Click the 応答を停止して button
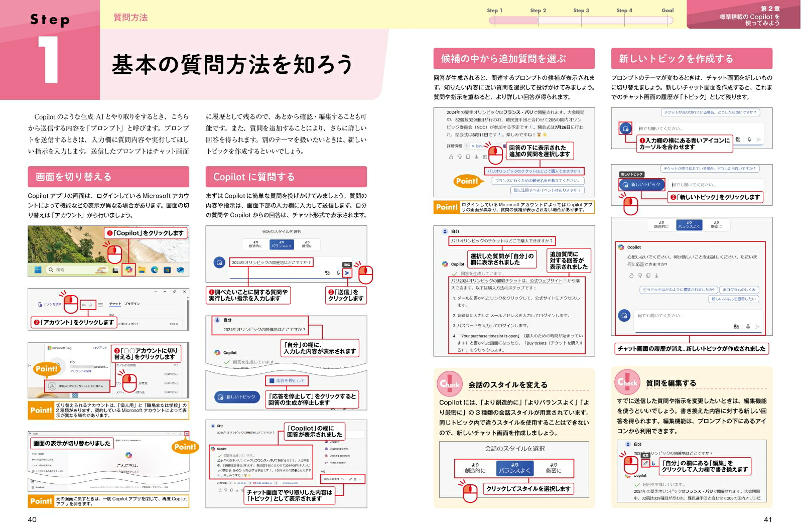The image size is (803, 532). [287, 380]
